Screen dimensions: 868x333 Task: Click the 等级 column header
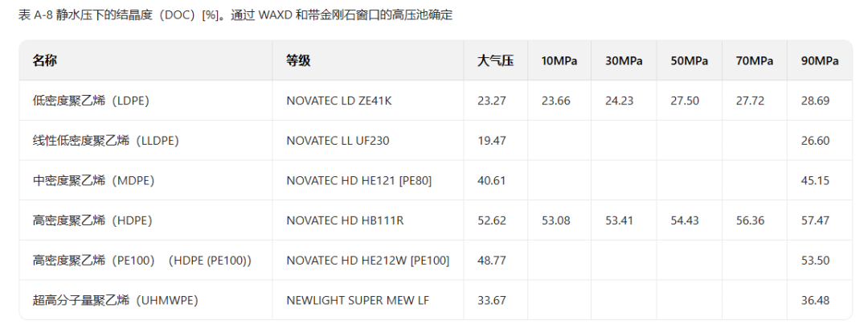click(298, 61)
